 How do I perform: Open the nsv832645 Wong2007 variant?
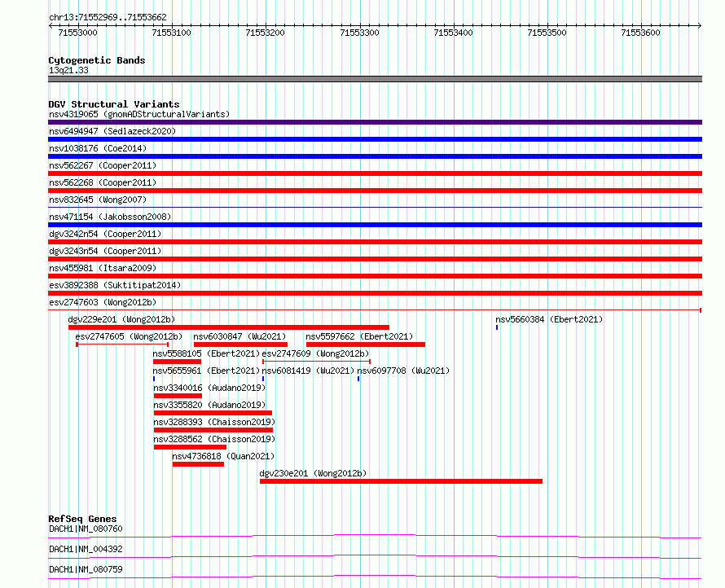click(x=98, y=200)
